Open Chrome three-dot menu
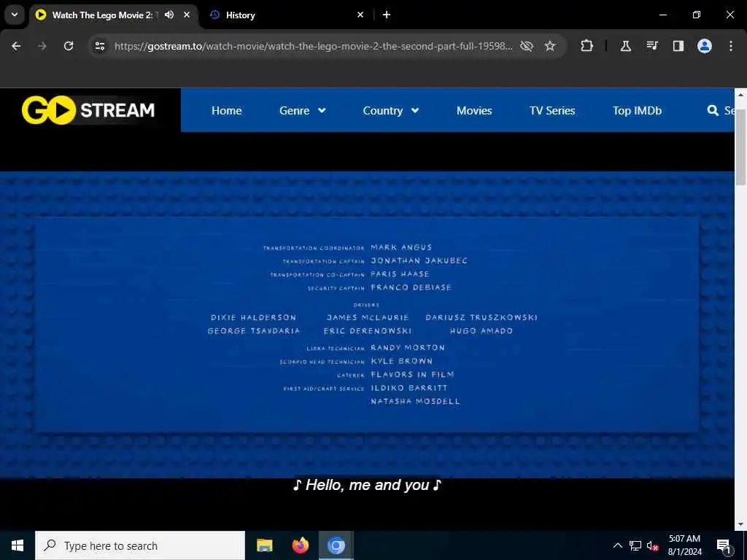Viewport: 747px width, 560px height. pyautogui.click(x=731, y=46)
